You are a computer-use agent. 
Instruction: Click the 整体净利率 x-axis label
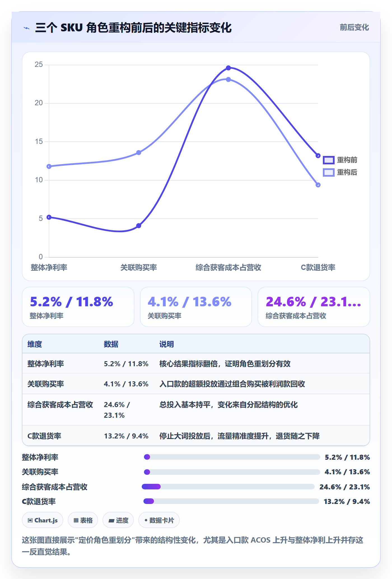(x=49, y=267)
